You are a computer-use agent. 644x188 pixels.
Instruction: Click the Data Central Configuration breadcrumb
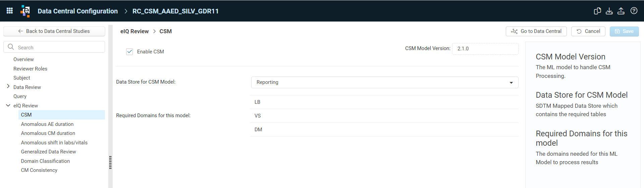tap(78, 11)
